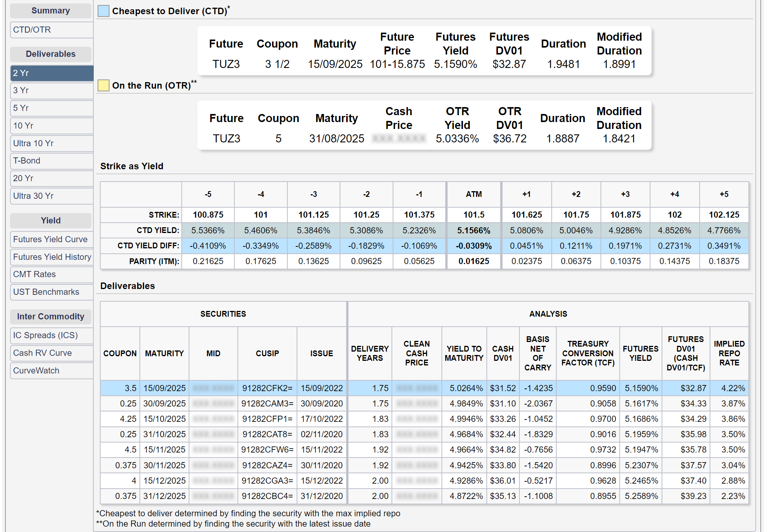This screenshot has width=773, height=532.
Task: Select CUSIP 91282CAM3= row
Action: 425,404
